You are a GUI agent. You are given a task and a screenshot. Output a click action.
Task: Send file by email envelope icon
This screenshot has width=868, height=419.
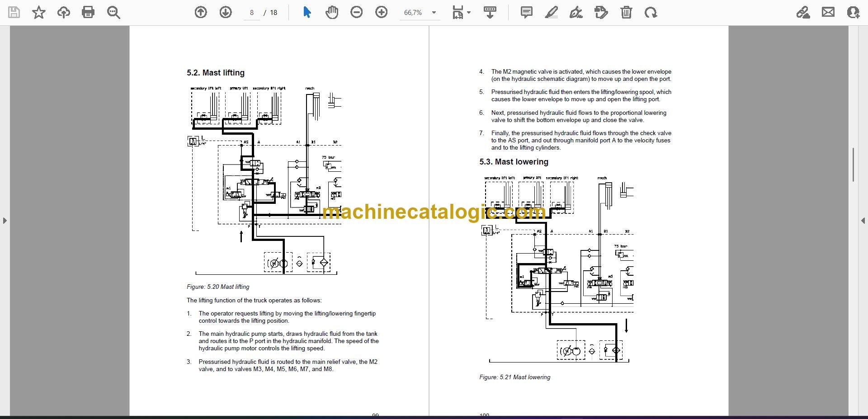pos(828,12)
